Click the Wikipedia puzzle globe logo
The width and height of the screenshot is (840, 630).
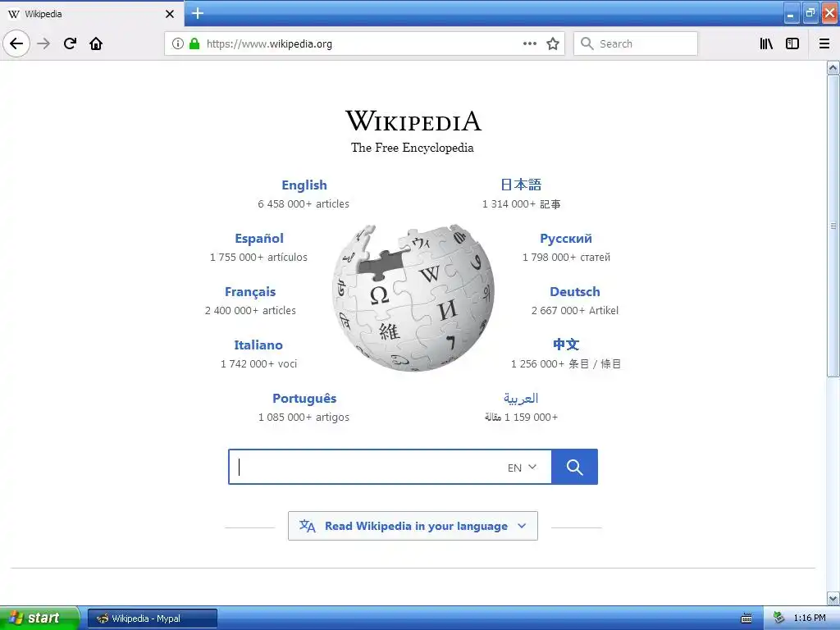[413, 298]
